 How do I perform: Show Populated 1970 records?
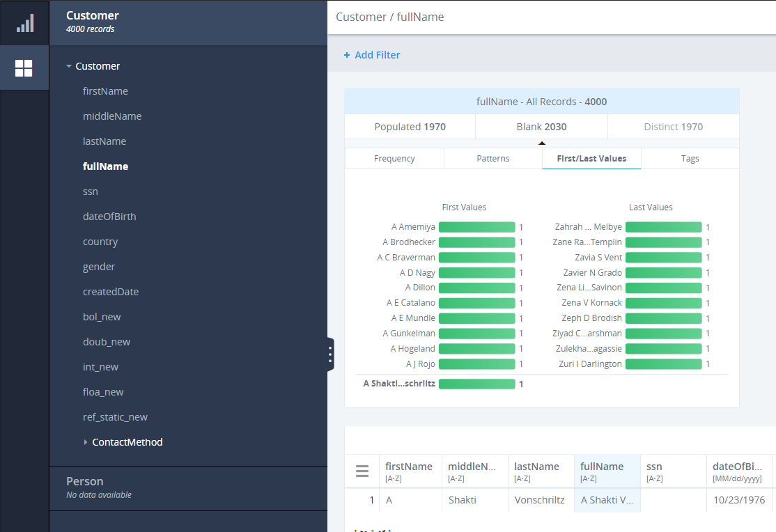(x=410, y=127)
